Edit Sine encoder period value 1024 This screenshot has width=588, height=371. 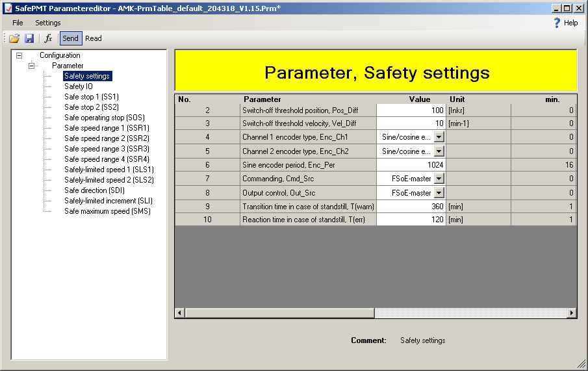tap(411, 165)
